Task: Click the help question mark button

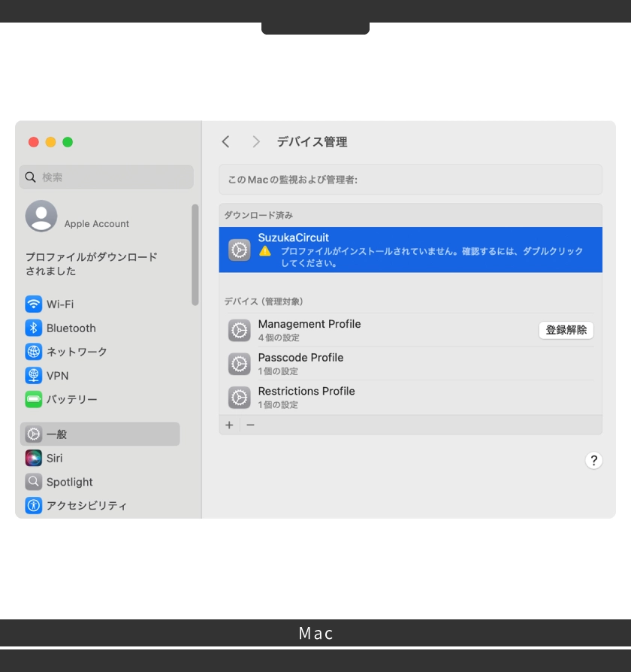Action: (594, 461)
